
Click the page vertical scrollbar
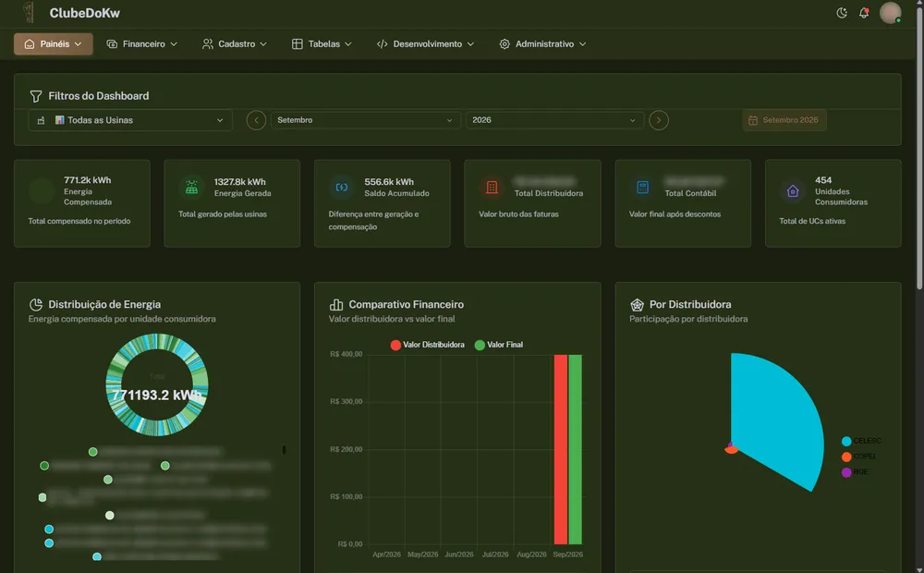(919, 147)
